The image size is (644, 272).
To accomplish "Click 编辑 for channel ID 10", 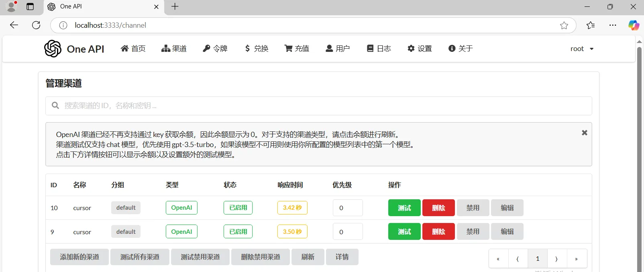I will point(507,208).
